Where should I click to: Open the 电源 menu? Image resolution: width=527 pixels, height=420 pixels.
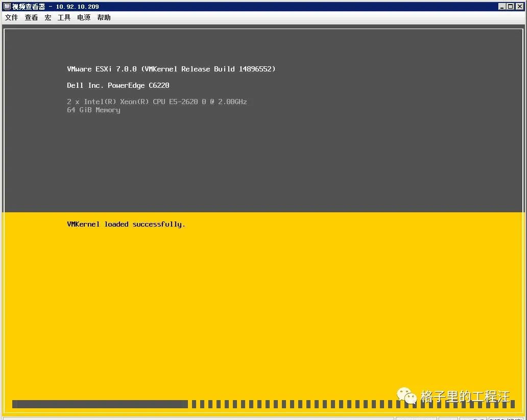click(x=84, y=17)
